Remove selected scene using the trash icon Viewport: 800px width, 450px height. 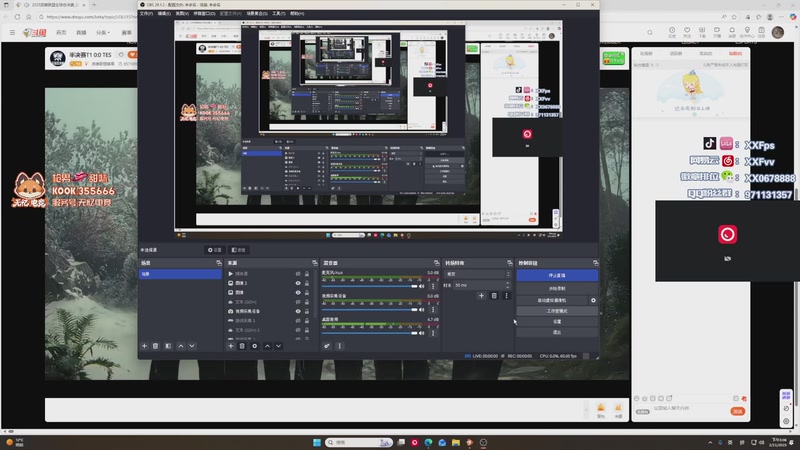click(156, 346)
